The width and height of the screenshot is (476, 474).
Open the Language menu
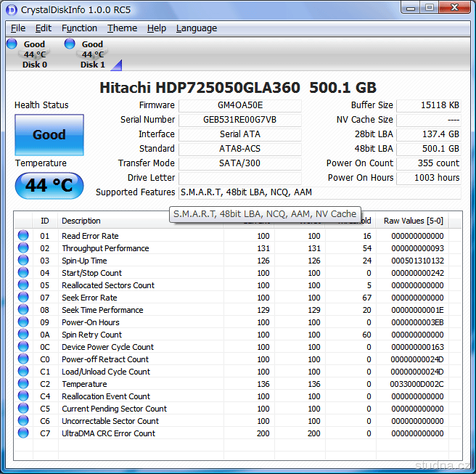pyautogui.click(x=196, y=28)
